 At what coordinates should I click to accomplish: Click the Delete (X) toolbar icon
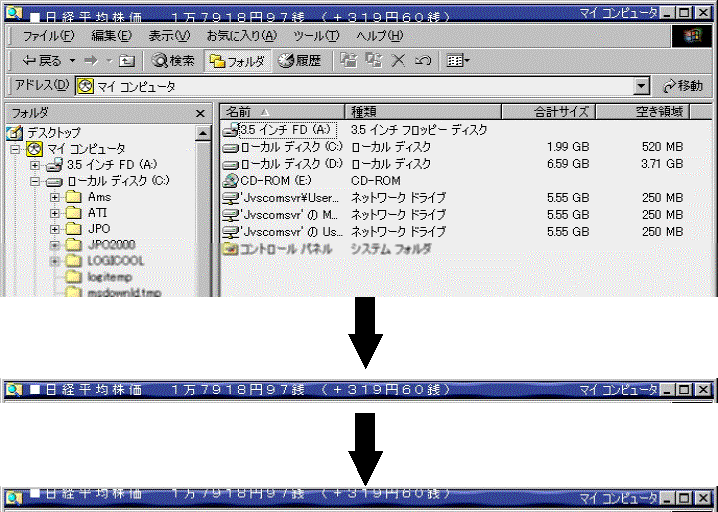point(398,61)
